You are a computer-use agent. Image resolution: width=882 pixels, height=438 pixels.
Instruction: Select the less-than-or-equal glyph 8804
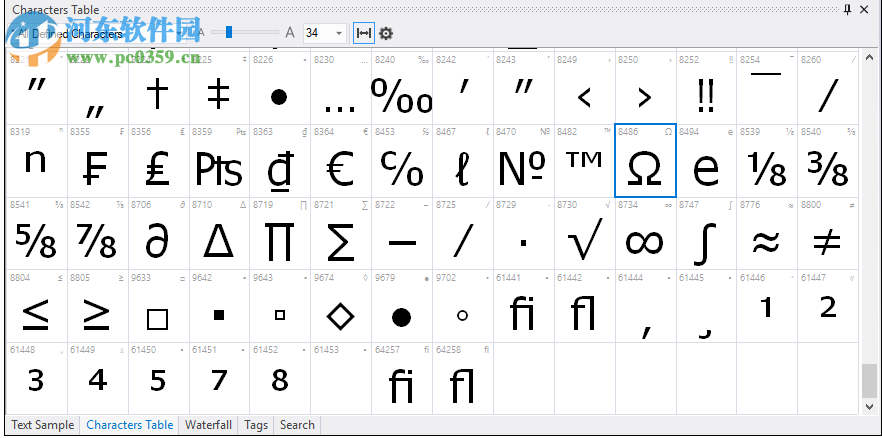pos(37,306)
